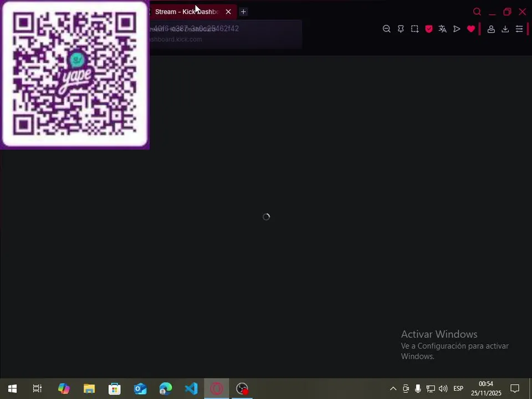Open the easy setup menu icon

pos(519,29)
